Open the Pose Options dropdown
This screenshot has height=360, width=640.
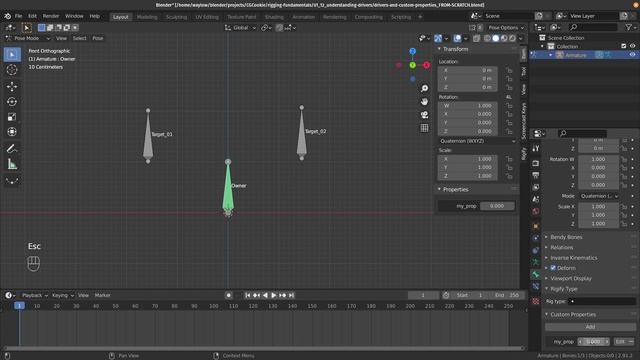506,28
